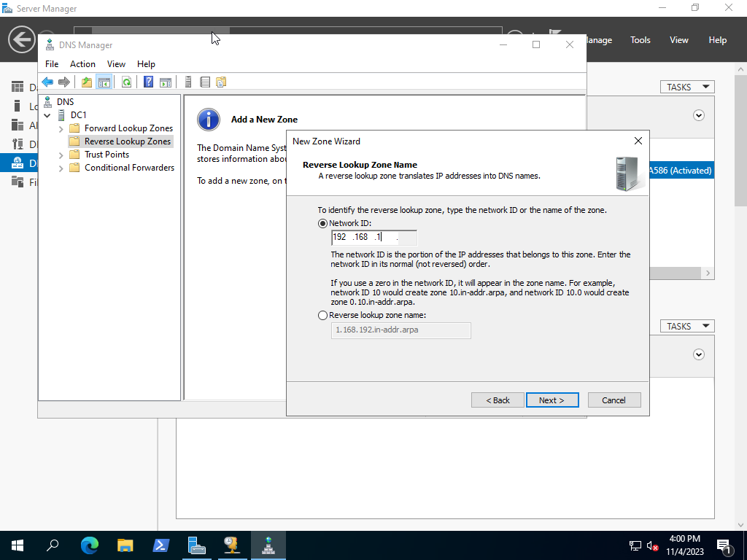This screenshot has width=747, height=560.
Task: Open the upper TASKS dropdown
Action: tap(686, 87)
